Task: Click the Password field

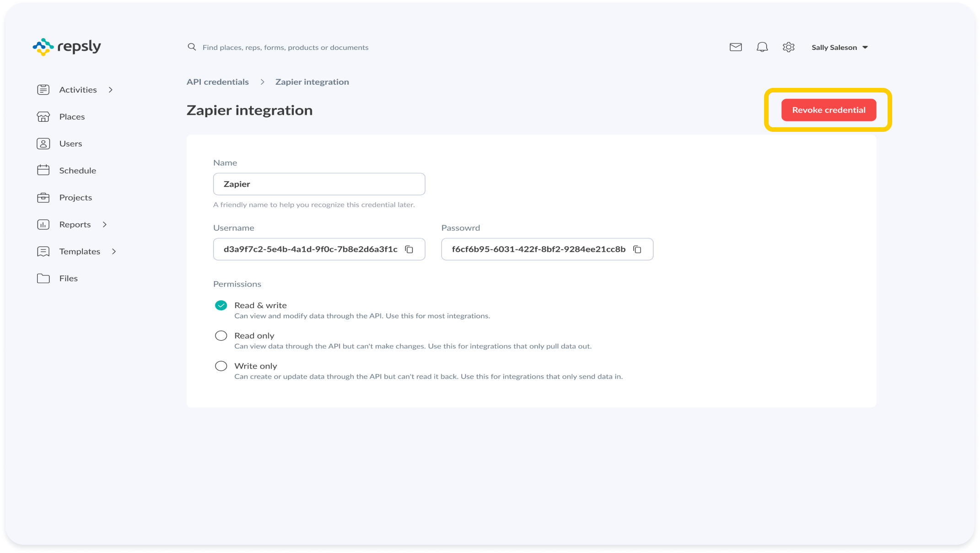Action: pyautogui.click(x=547, y=249)
